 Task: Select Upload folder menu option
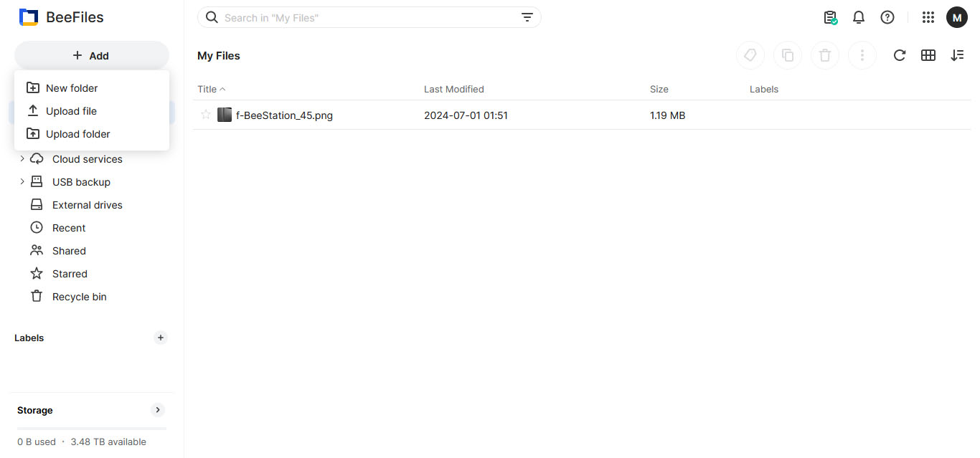click(x=77, y=134)
